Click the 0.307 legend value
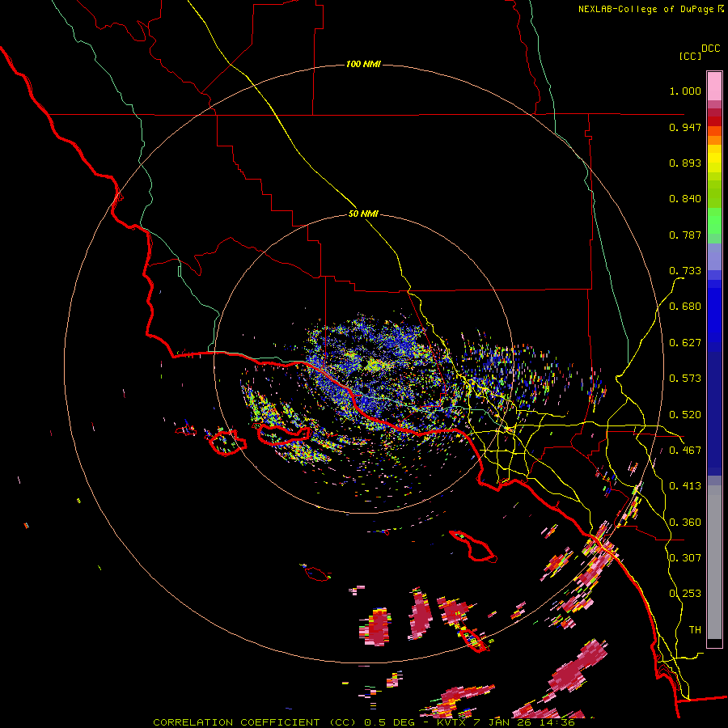Viewport: 728px width, 728px height. click(x=685, y=557)
